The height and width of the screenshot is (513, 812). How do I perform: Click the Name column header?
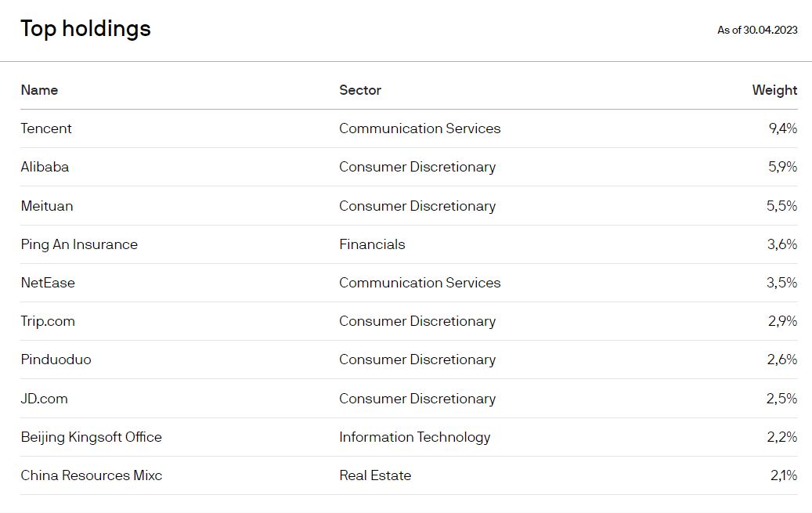[x=39, y=90]
